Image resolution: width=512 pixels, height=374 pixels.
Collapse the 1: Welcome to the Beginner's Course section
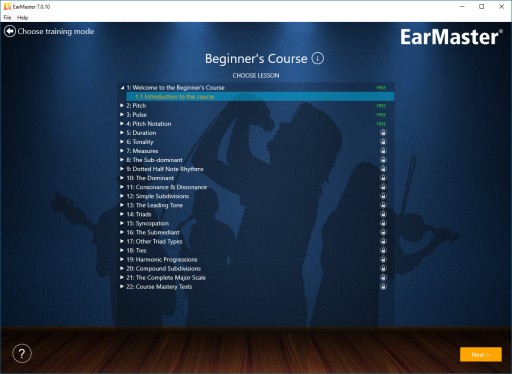[x=122, y=88]
